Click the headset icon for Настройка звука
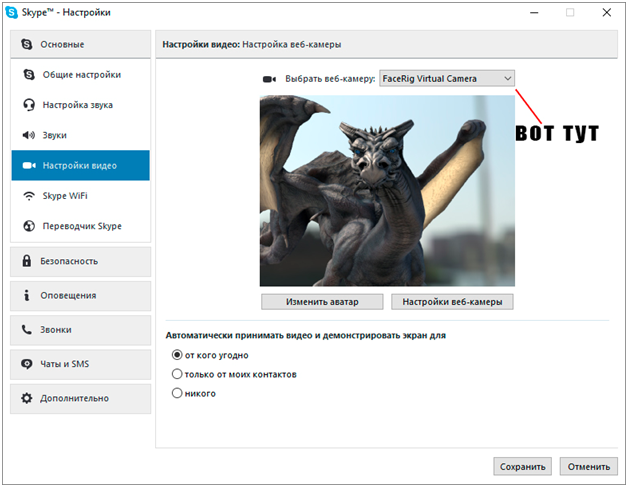 [29, 105]
